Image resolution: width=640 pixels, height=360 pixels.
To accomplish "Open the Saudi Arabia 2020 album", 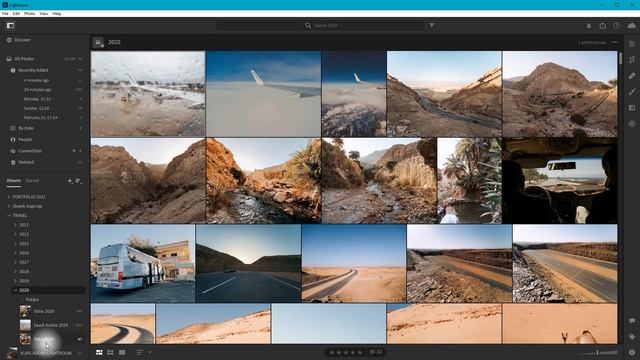I will pos(50,325).
